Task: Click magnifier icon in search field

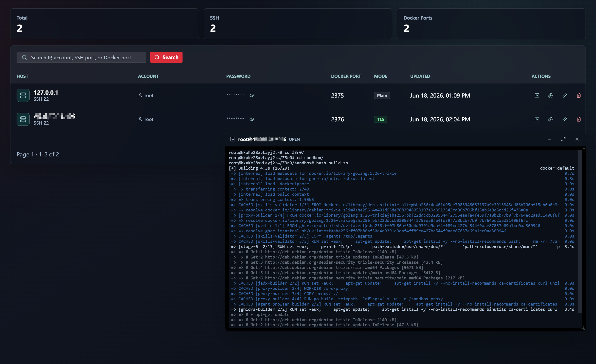Action: [24, 57]
